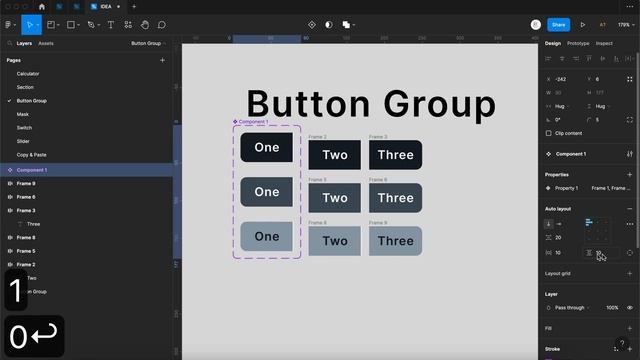Image resolution: width=640 pixels, height=360 pixels.
Task: Switch to the Layers tab
Action: [24, 43]
